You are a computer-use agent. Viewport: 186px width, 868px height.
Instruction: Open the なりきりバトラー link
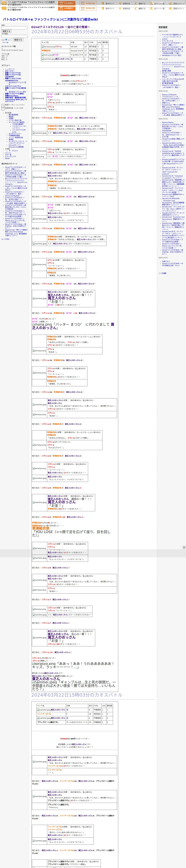15,134
